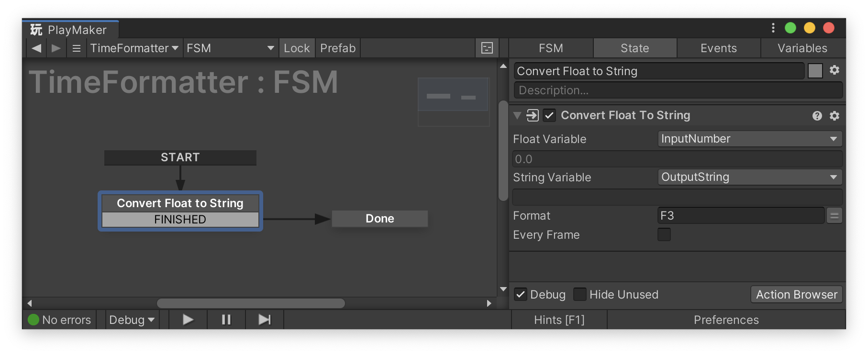Click the 'String Variable' label
This screenshot has width=868, height=355.
552,177
